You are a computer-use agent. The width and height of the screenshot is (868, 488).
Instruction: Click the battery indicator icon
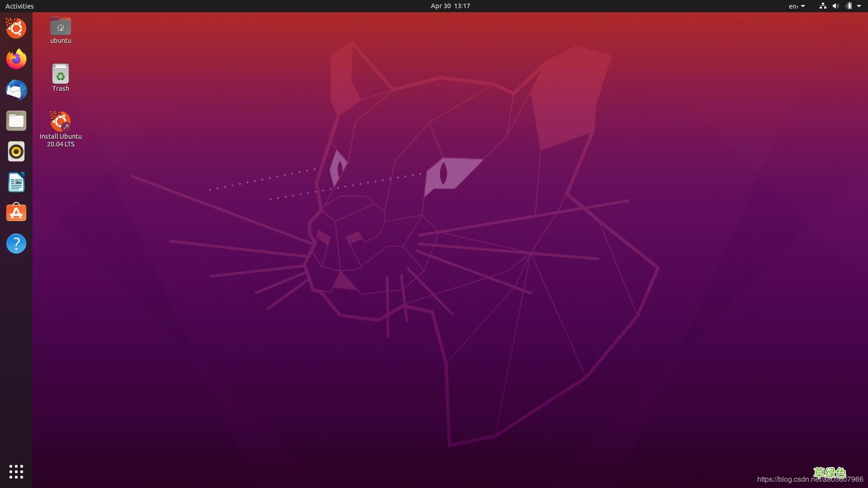(x=849, y=6)
